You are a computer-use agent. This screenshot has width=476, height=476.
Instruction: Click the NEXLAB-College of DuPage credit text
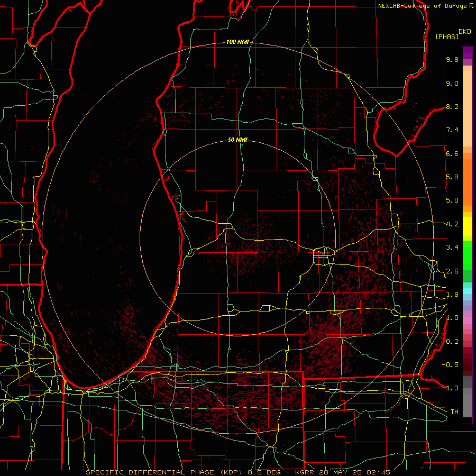[424, 6]
